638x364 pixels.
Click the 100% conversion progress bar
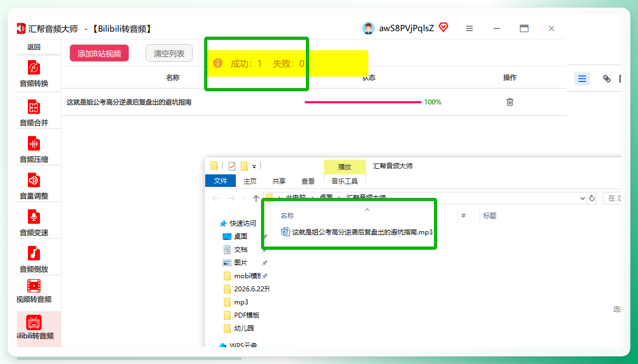click(363, 102)
